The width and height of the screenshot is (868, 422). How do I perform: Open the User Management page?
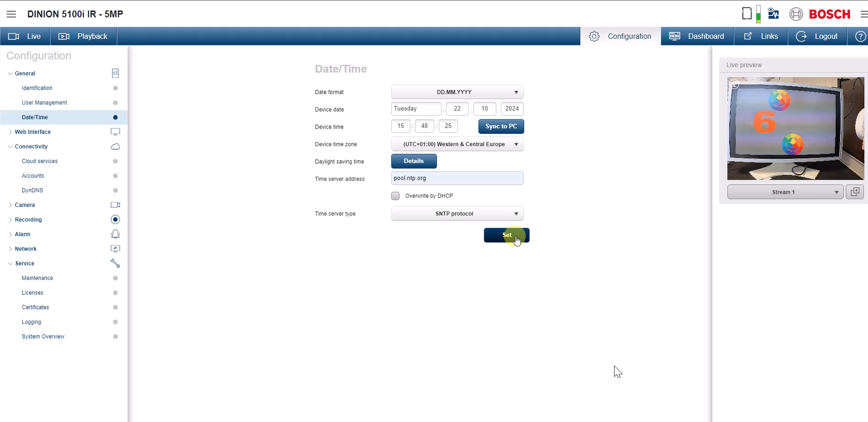tap(44, 103)
